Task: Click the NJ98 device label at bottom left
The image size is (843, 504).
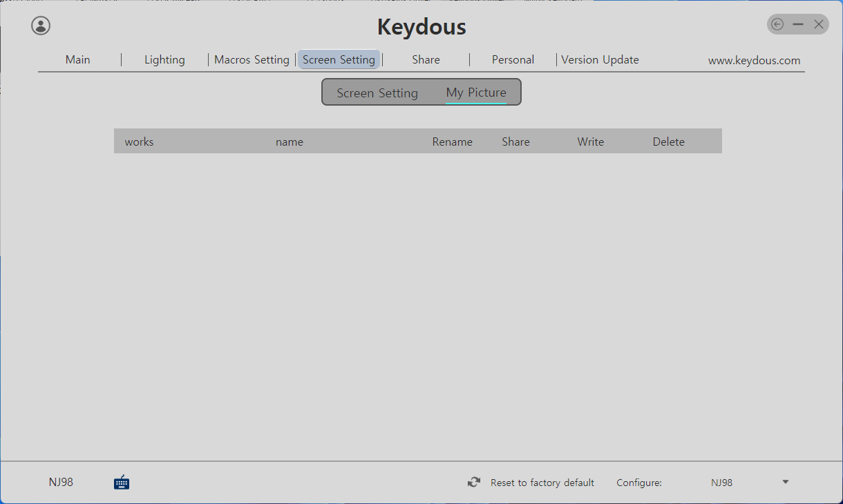Action: tap(61, 482)
